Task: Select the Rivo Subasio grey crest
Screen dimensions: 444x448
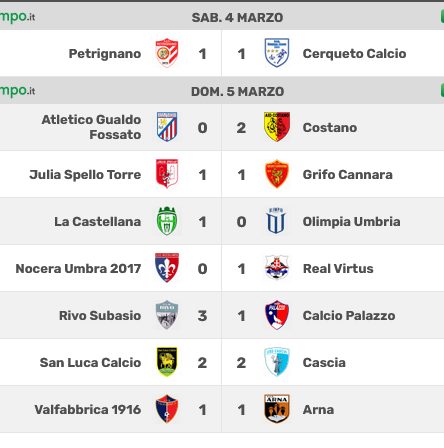Action: (167, 315)
